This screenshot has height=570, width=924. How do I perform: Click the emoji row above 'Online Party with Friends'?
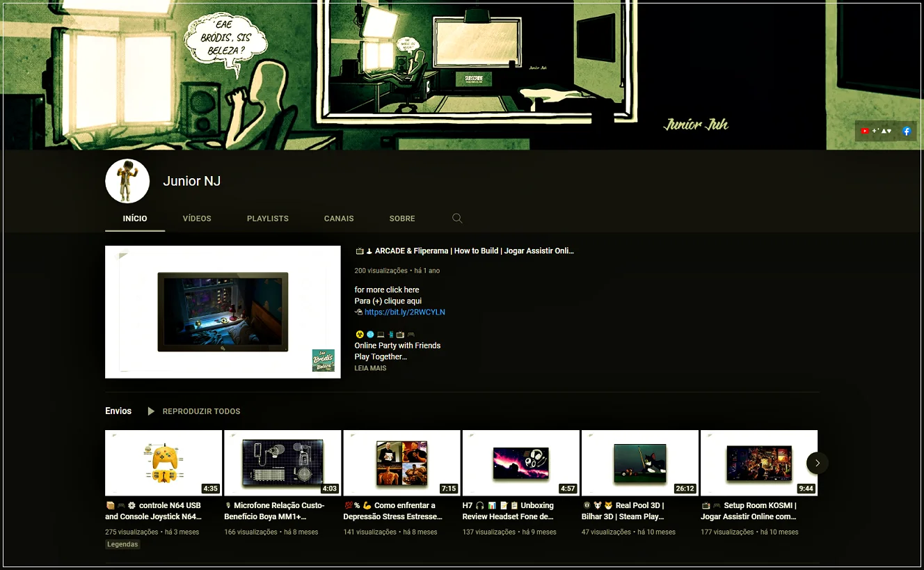pyautogui.click(x=385, y=335)
